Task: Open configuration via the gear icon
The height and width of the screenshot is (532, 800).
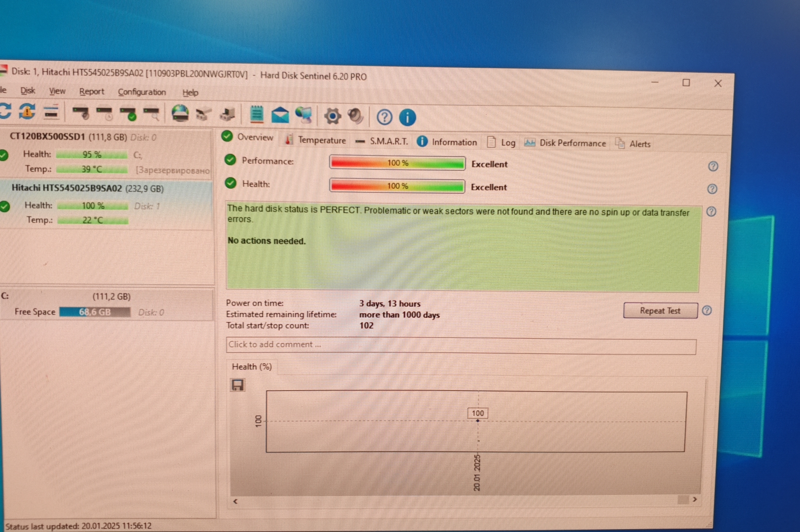Action: click(333, 116)
